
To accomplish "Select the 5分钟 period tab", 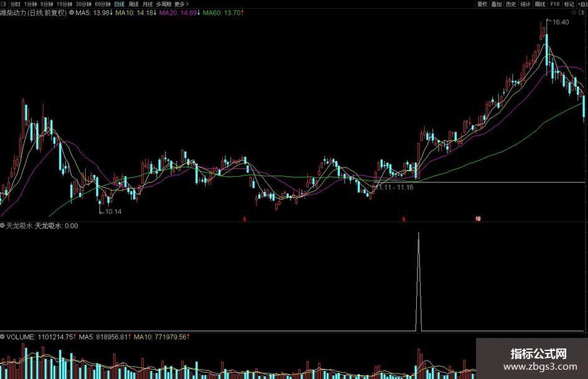I will coord(47,4).
